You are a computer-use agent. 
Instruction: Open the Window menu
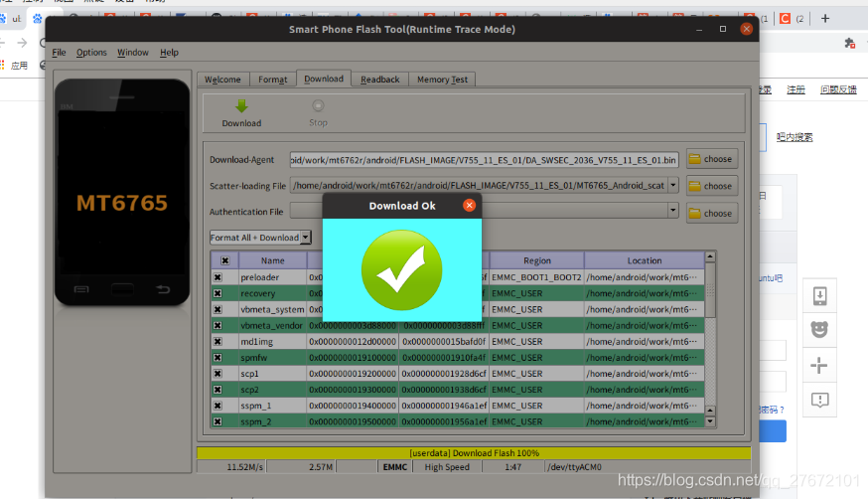[x=133, y=52]
